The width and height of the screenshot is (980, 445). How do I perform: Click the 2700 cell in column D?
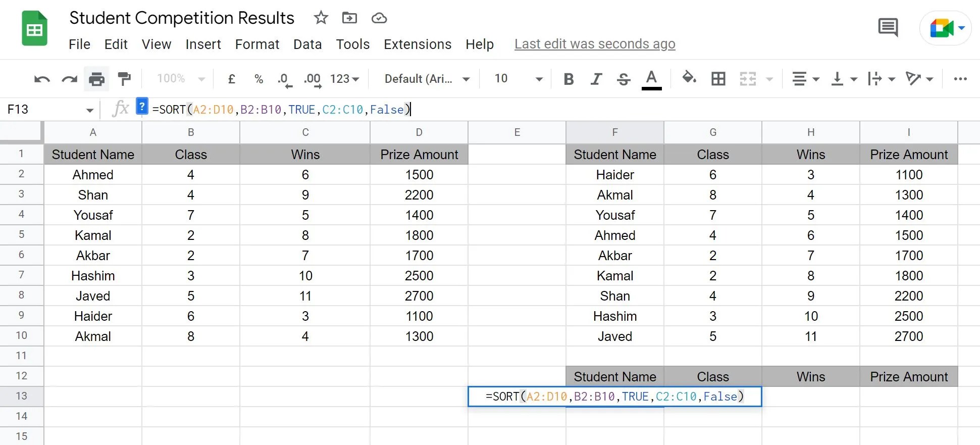point(419,296)
